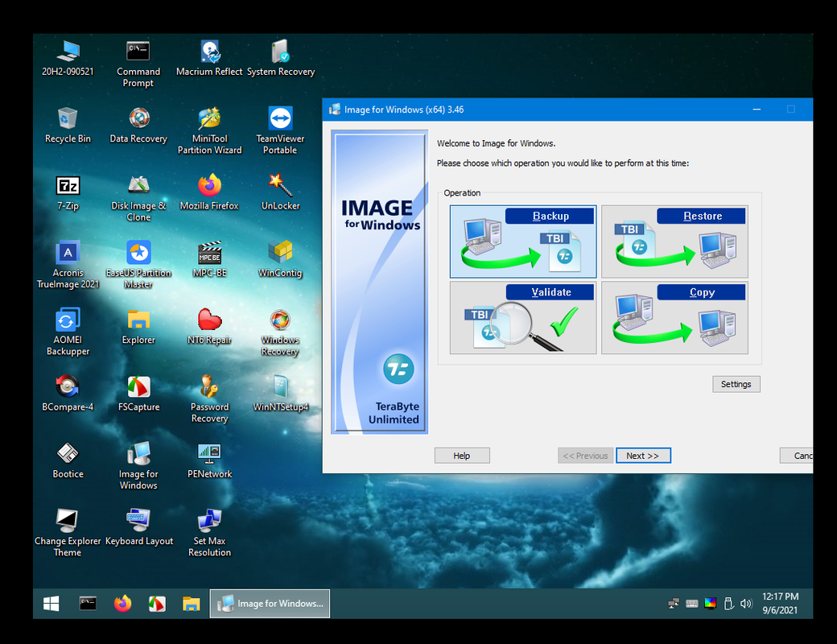Image resolution: width=837 pixels, height=644 pixels.
Task: Open Settings in Image for Windows
Action: (x=736, y=384)
